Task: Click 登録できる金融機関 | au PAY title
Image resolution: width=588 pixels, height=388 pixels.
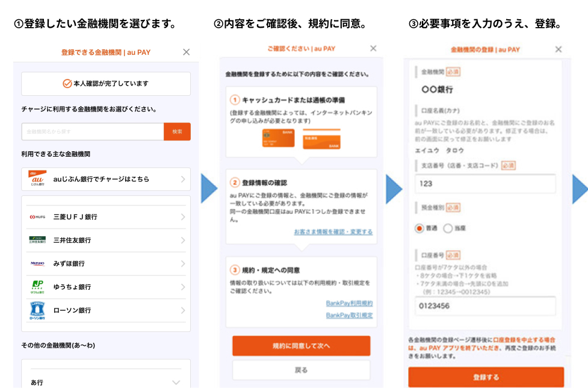Action: click(106, 52)
